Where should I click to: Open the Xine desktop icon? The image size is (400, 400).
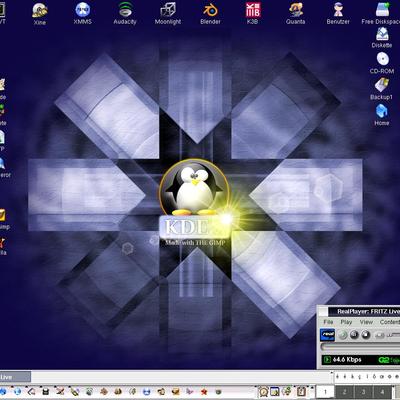tap(40, 14)
